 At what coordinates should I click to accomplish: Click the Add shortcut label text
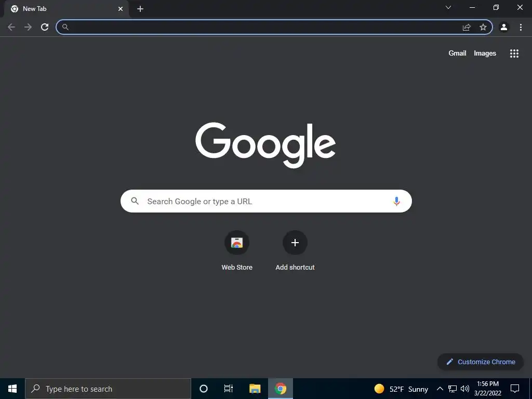(295, 268)
